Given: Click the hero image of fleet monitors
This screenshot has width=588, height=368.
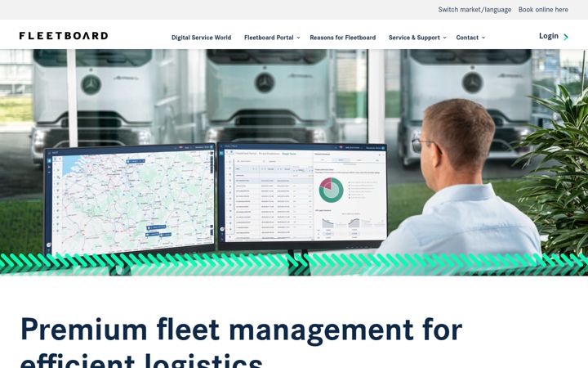Looking at the screenshot, I should tap(294, 162).
